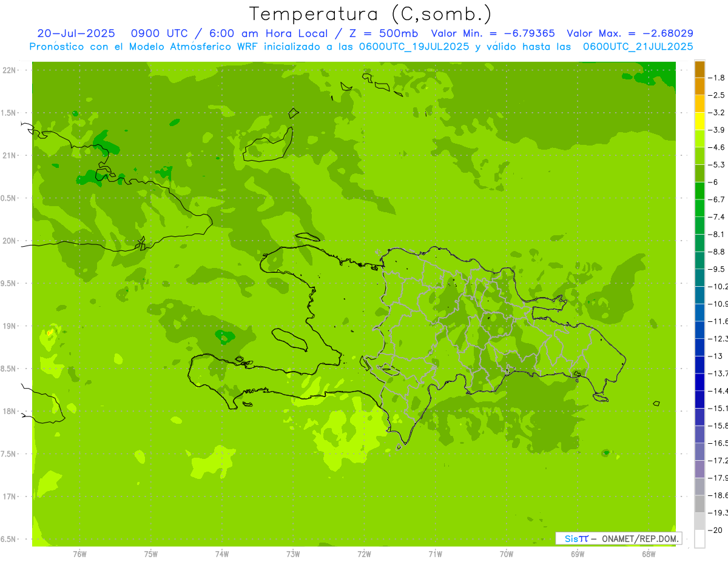Select the '20-Jul-2025' date text
The image size is (728, 562).
[76, 33]
